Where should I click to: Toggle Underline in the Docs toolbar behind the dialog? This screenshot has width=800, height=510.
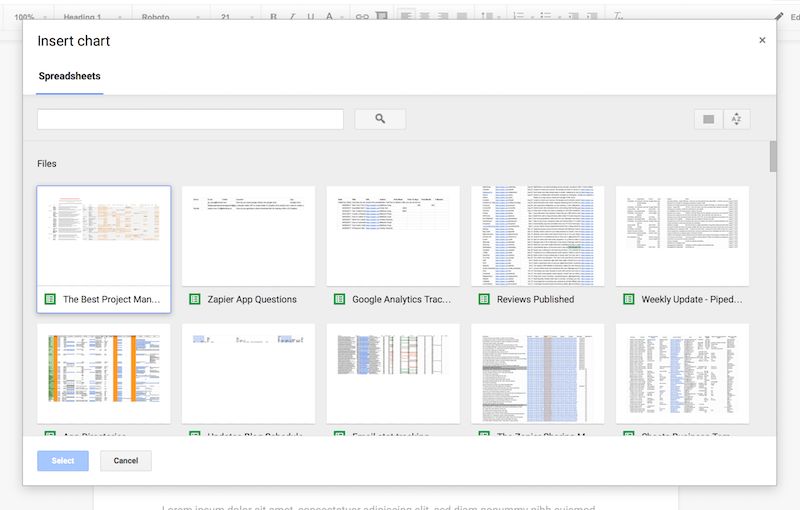[311, 17]
